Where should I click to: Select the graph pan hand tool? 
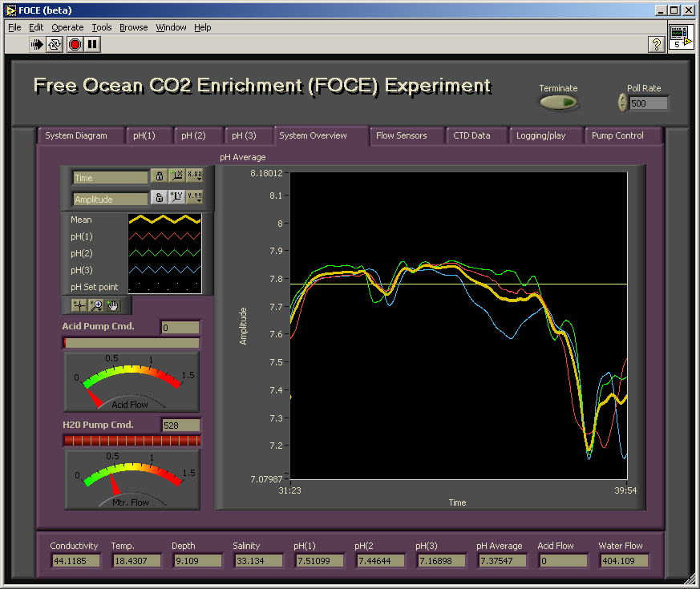click(x=113, y=305)
